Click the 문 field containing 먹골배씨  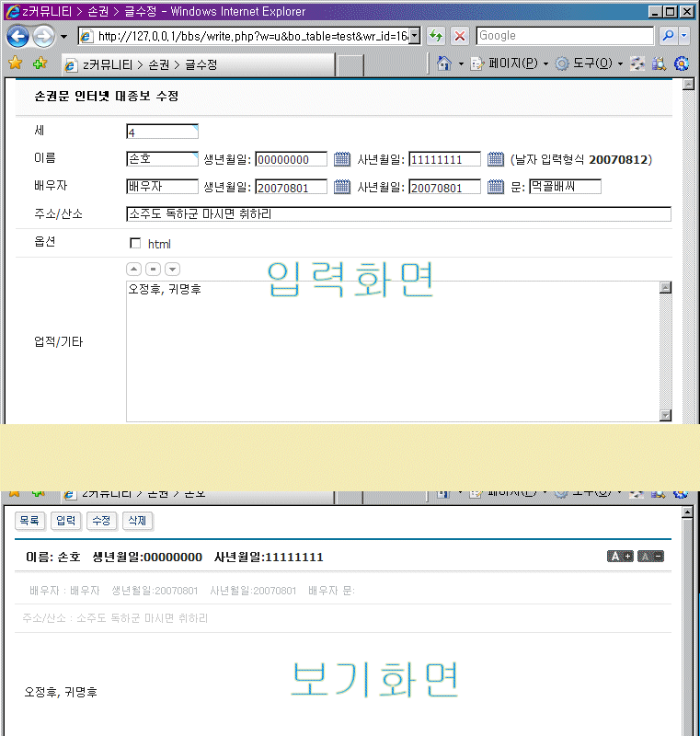pos(565,187)
